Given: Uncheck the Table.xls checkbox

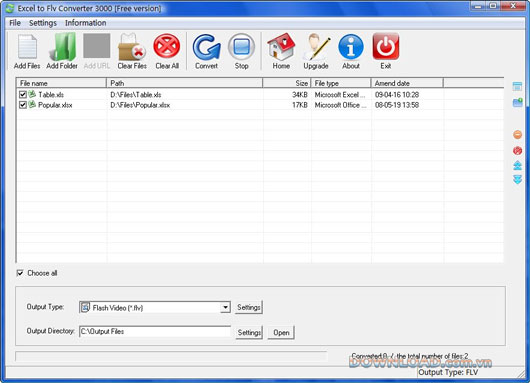Looking at the screenshot, I should (x=23, y=95).
